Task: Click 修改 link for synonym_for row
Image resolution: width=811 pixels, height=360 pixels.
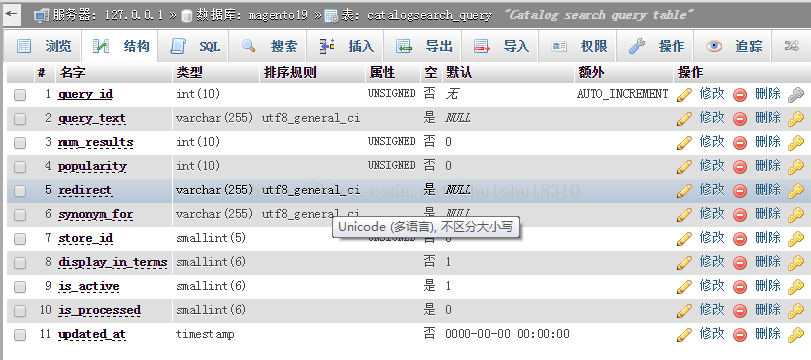Action: pos(712,214)
